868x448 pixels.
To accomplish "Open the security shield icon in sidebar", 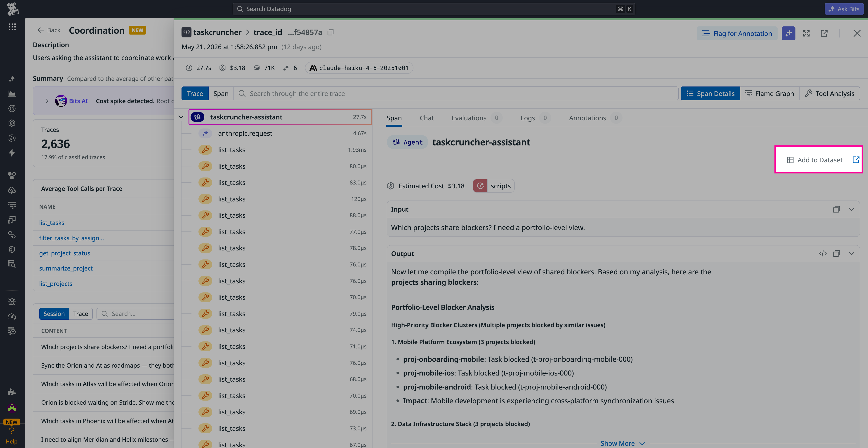I will pos(12,250).
